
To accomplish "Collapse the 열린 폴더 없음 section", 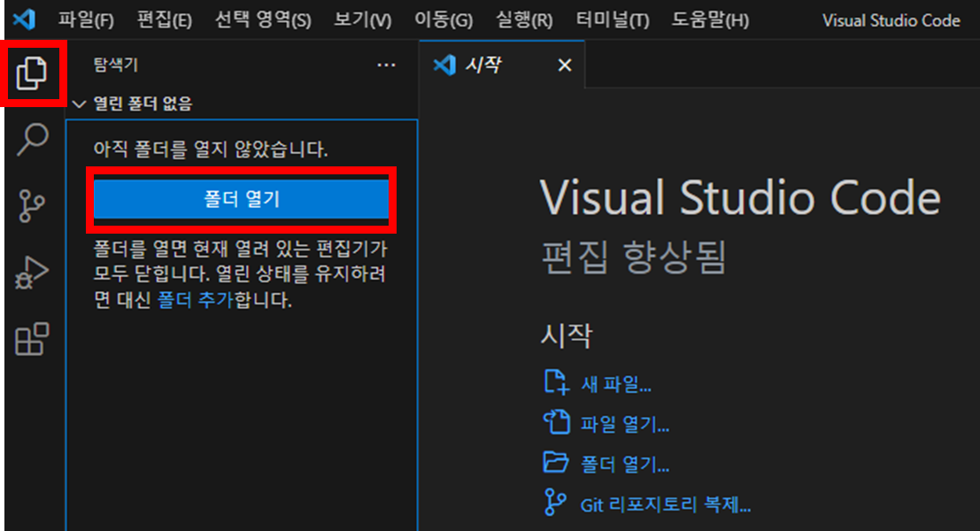I will pyautogui.click(x=143, y=104).
